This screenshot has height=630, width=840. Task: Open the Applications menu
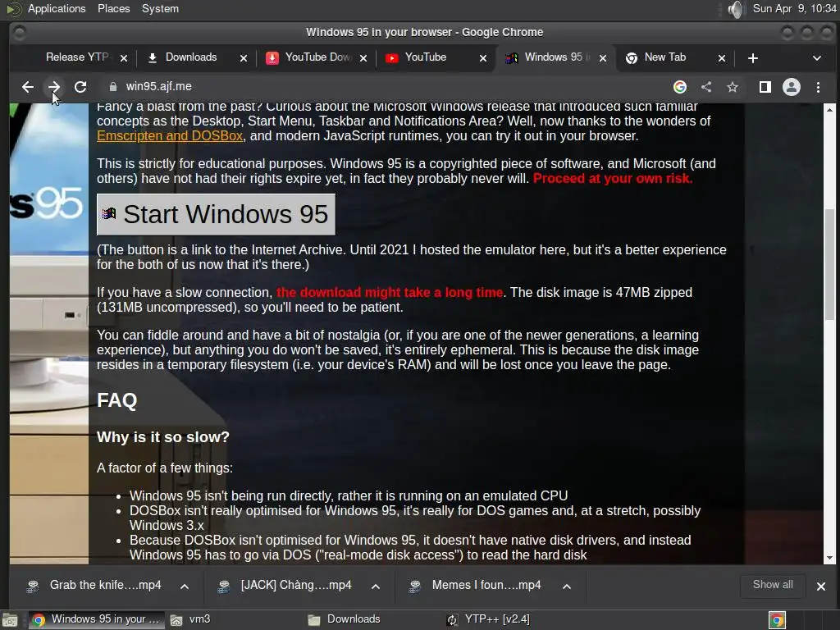coord(57,8)
